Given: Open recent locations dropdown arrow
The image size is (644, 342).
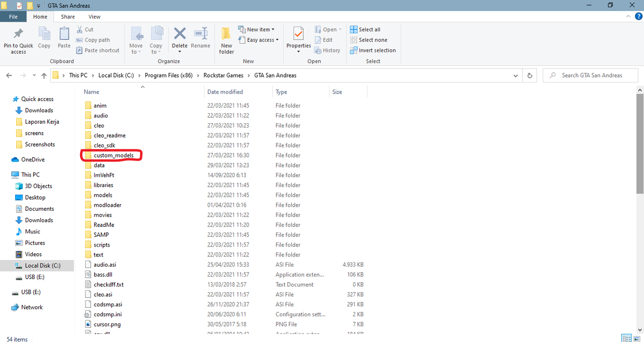Looking at the screenshot, I should coord(34,76).
